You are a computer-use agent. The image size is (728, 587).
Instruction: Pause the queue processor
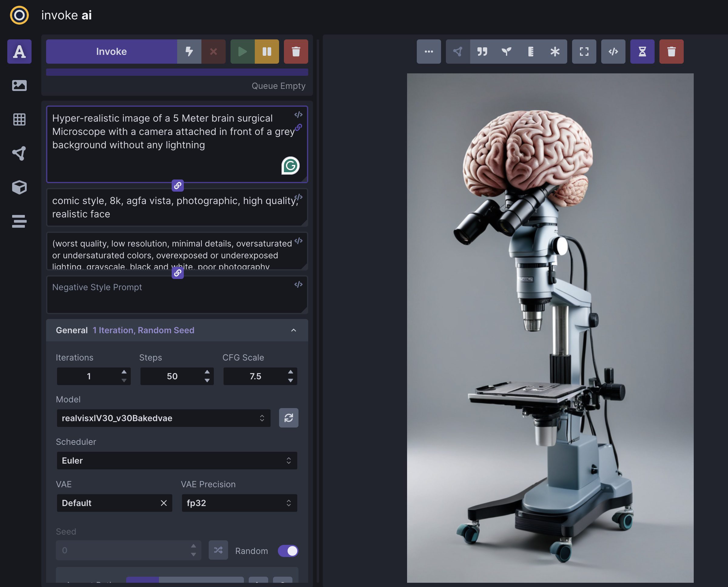tap(267, 52)
